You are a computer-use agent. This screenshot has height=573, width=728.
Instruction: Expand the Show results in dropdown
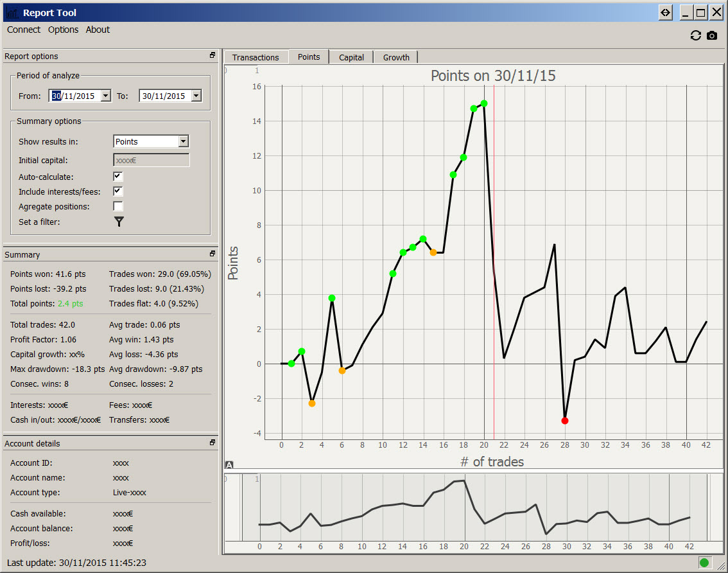point(184,141)
